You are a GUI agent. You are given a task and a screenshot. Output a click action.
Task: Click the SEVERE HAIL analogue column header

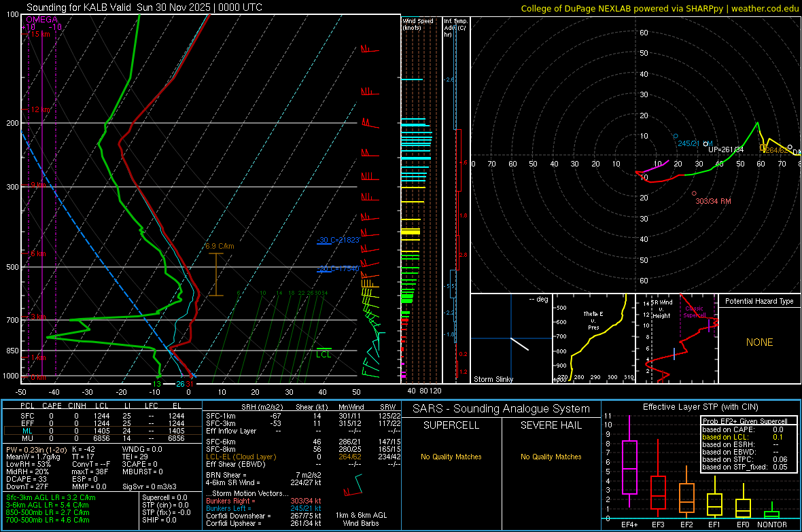click(551, 425)
